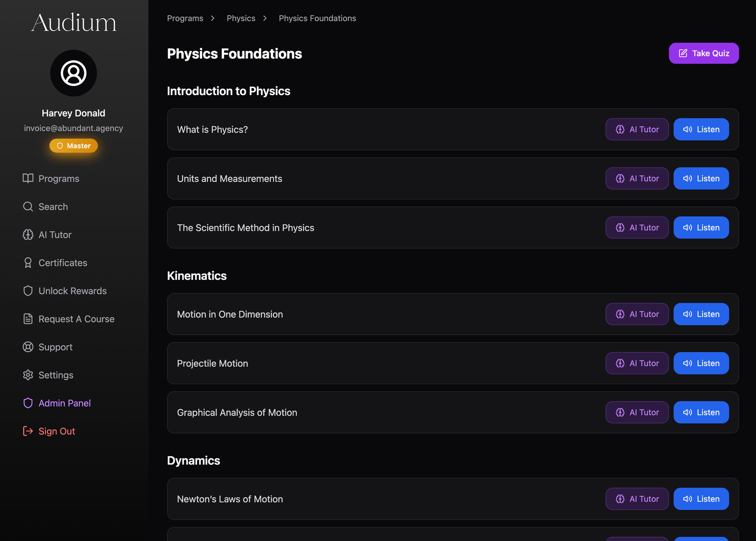Play audio for Projectile Motion lesson
Viewport: 756px width, 541px height.
(x=701, y=364)
